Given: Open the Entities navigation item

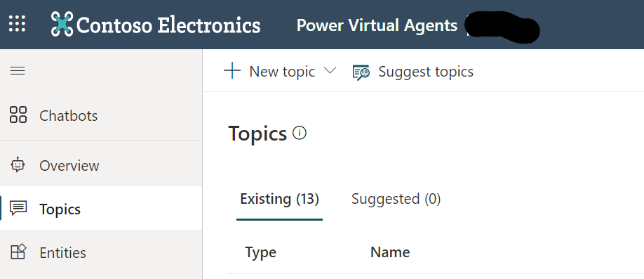Looking at the screenshot, I should click(101, 252).
